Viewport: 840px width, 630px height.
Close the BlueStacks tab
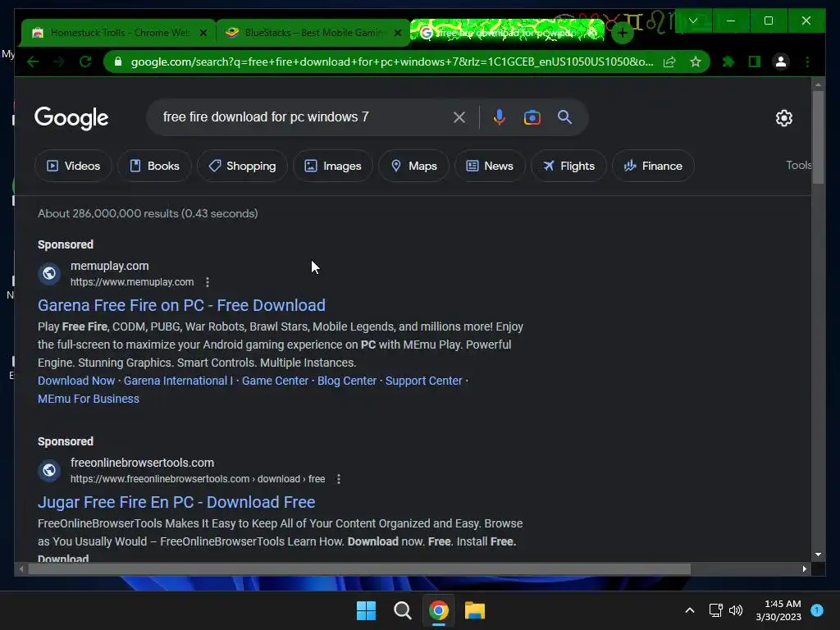(x=398, y=33)
